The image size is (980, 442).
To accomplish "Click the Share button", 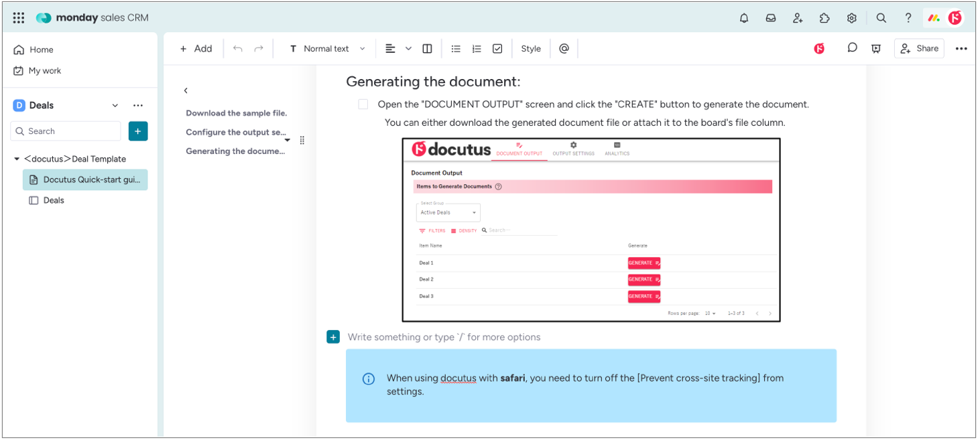I will [919, 48].
